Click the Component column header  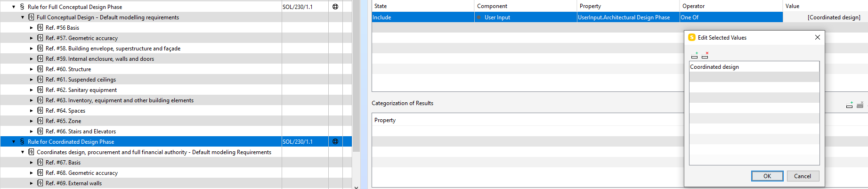coord(526,6)
